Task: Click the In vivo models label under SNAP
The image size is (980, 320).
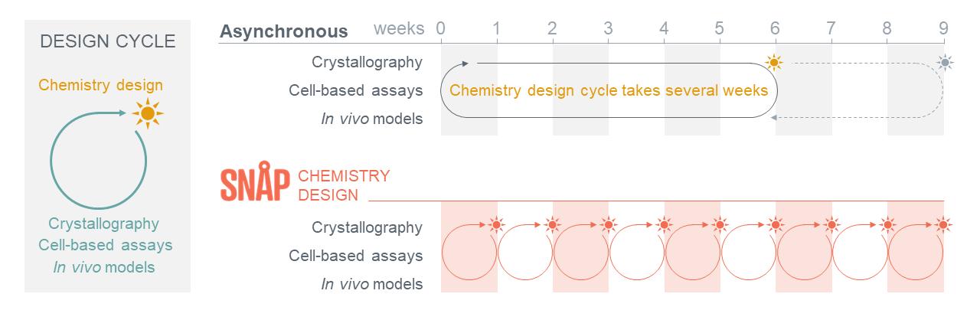Action: pyautogui.click(x=371, y=284)
